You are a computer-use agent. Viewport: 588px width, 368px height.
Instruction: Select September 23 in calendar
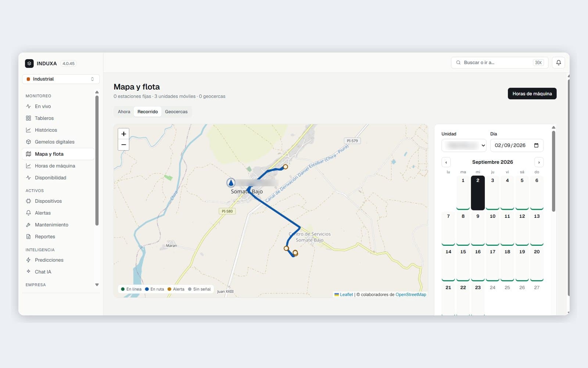point(478,299)
